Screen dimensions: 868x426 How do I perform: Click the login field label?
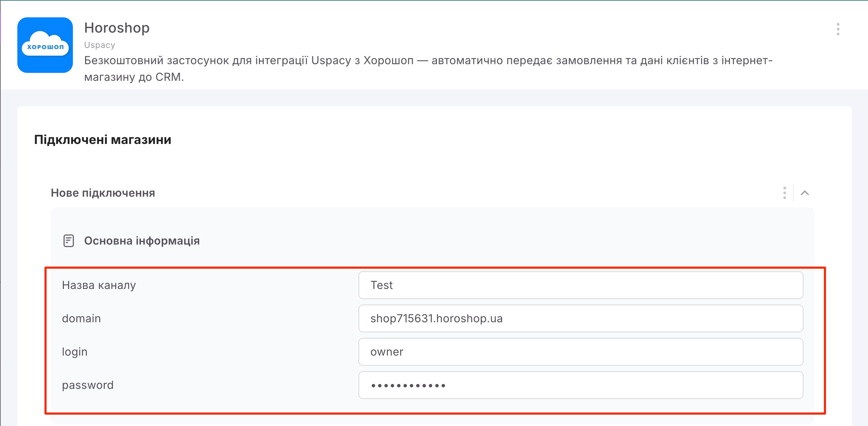(x=75, y=352)
